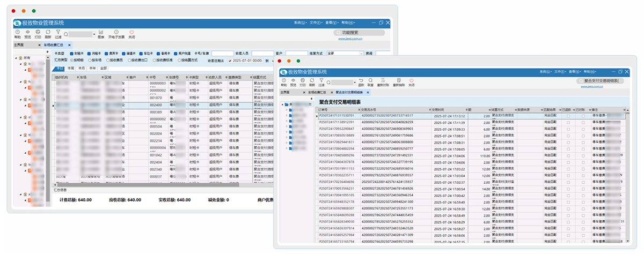The height and width of the screenshot is (254, 644).
Task: Tick 已退款 checkbox in first transaction row
Action: [x=568, y=115]
